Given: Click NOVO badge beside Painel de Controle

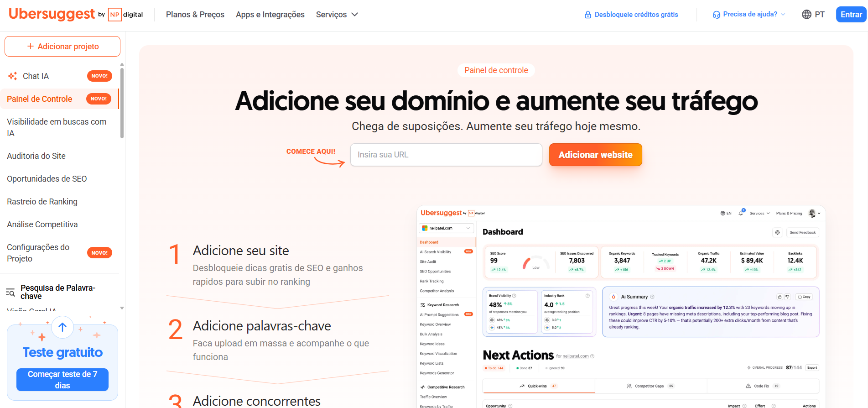Looking at the screenshot, I should 99,99.
